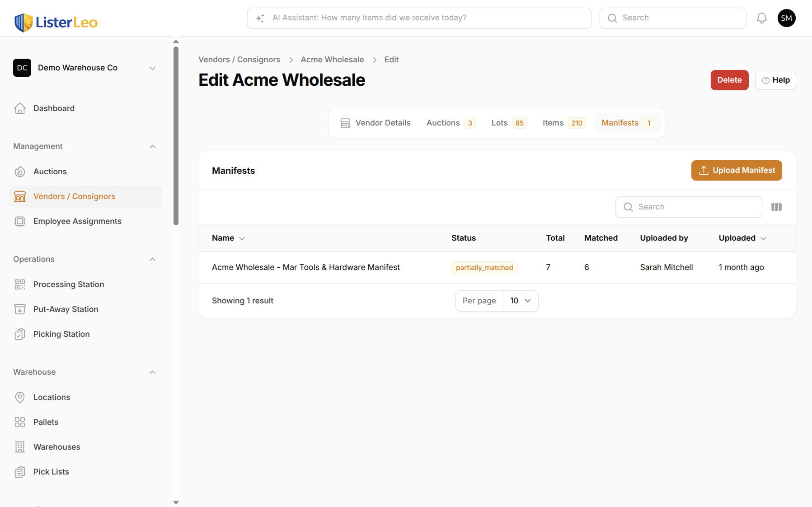The height and width of the screenshot is (507, 812).
Task: Click the Locations pin icon
Action: [x=20, y=397]
